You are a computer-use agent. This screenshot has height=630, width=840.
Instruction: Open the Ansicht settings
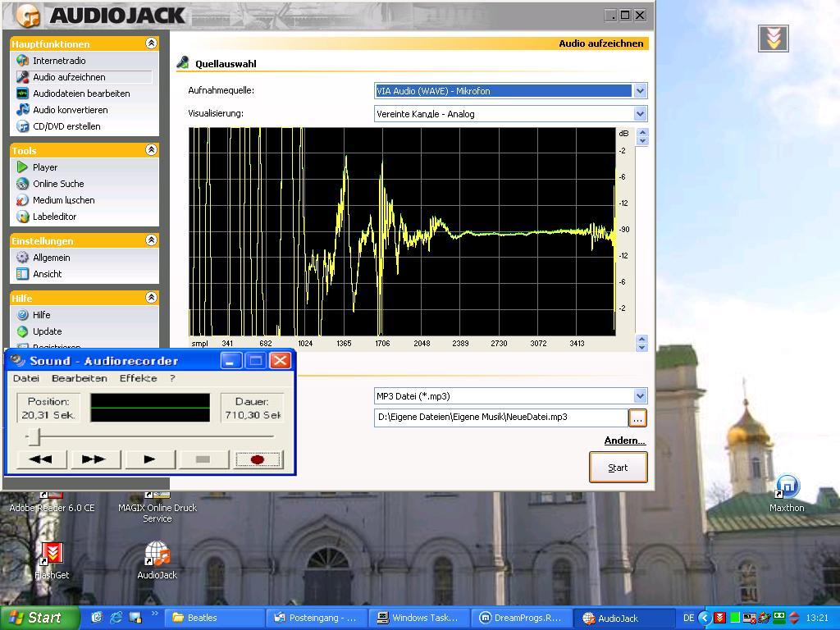click(39, 274)
